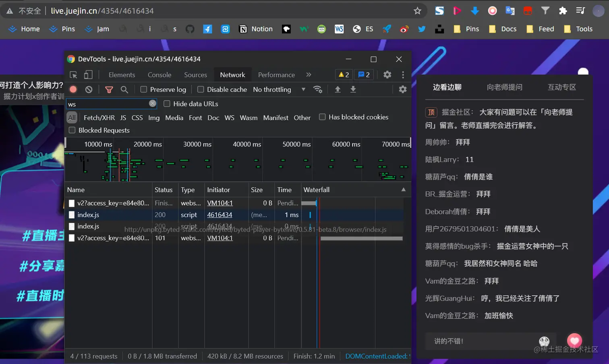Open the network search magnifier
The height and width of the screenshot is (364, 609).
pyautogui.click(x=124, y=89)
